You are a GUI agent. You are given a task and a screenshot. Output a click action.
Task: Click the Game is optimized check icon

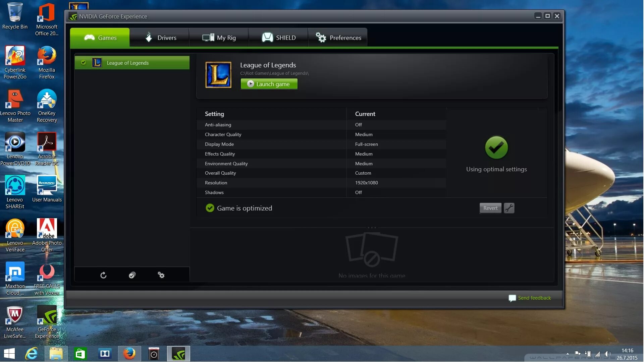[x=210, y=208]
